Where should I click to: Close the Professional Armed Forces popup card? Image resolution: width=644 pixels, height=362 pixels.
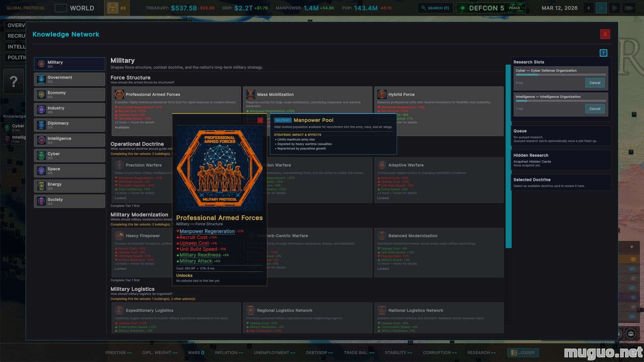(260, 120)
